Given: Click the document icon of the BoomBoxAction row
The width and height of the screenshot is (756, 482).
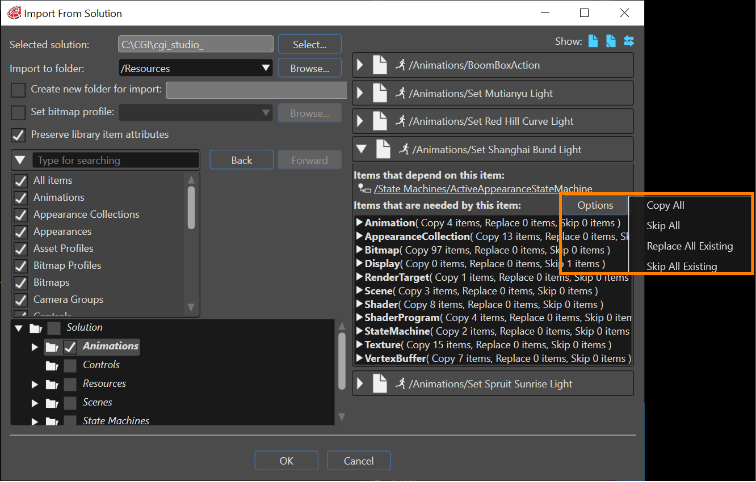Looking at the screenshot, I should pyautogui.click(x=380, y=65).
